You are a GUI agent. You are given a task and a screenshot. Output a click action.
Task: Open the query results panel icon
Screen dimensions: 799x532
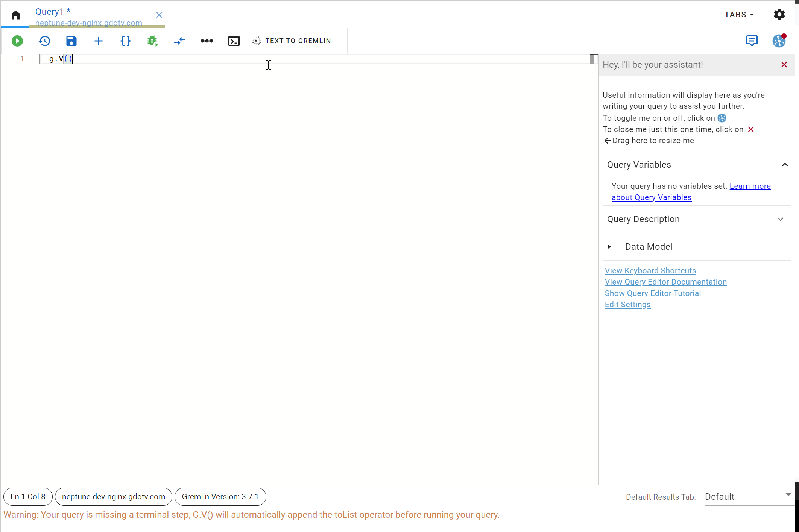tap(234, 41)
